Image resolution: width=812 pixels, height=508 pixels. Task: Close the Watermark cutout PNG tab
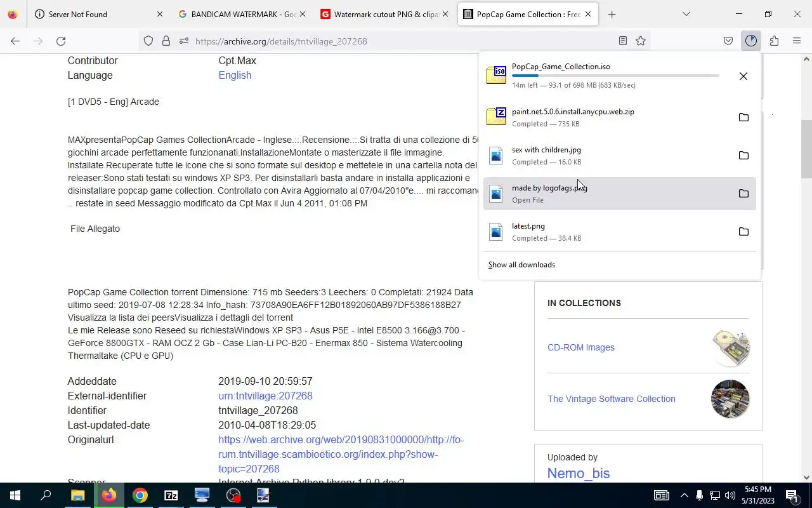pyautogui.click(x=445, y=14)
